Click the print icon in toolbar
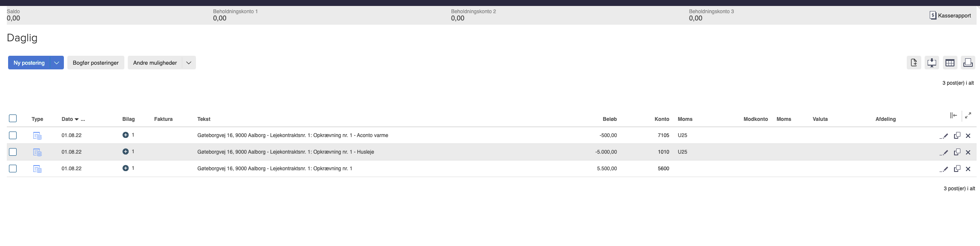This screenshot has width=980, height=246. point(968,63)
